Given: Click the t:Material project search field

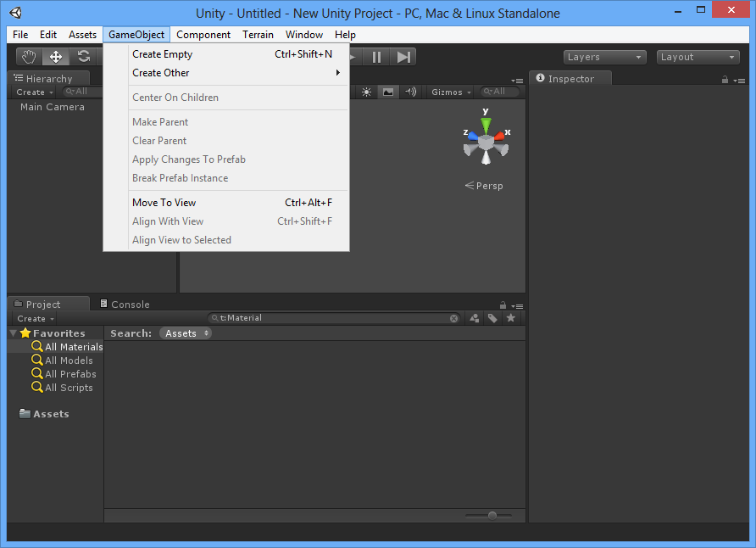Looking at the screenshot, I should click(x=335, y=318).
